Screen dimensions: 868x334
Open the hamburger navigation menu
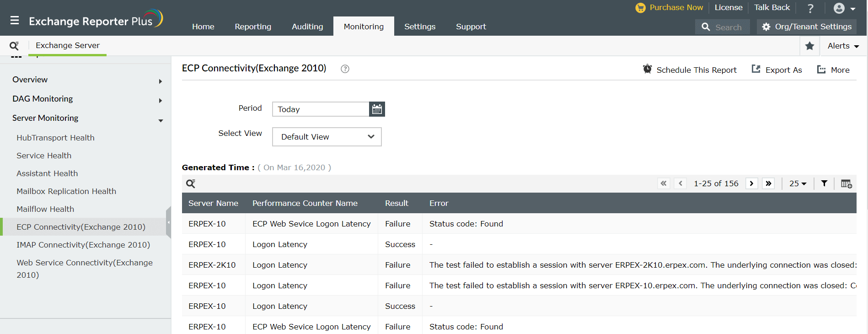tap(15, 21)
